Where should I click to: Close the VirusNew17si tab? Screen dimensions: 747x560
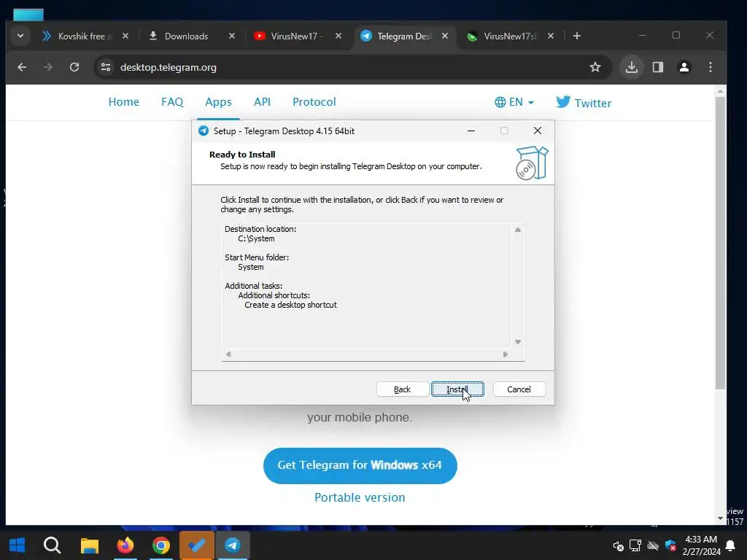click(x=551, y=36)
